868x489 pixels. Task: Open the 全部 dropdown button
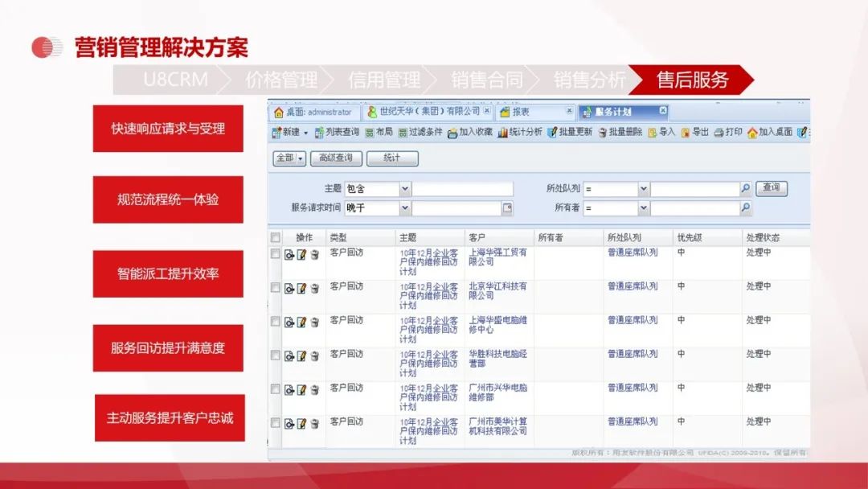tap(289, 158)
